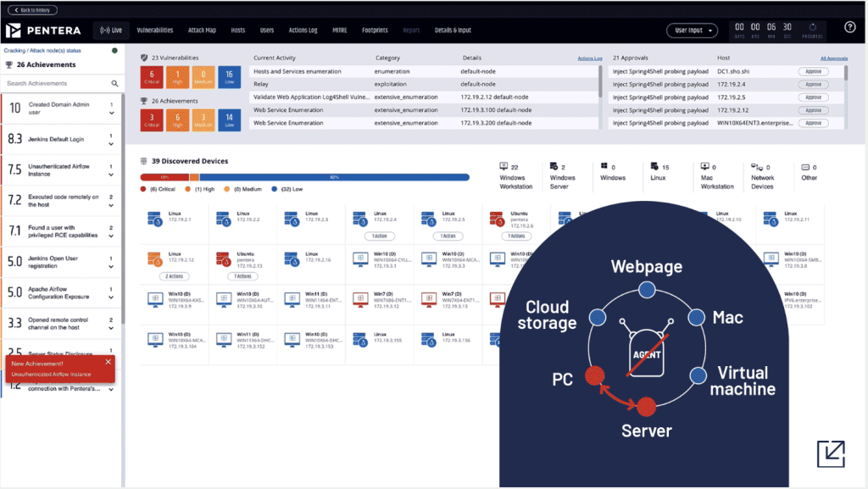Click the Network Devices filter icon
The width and height of the screenshot is (868, 489).
click(x=757, y=166)
